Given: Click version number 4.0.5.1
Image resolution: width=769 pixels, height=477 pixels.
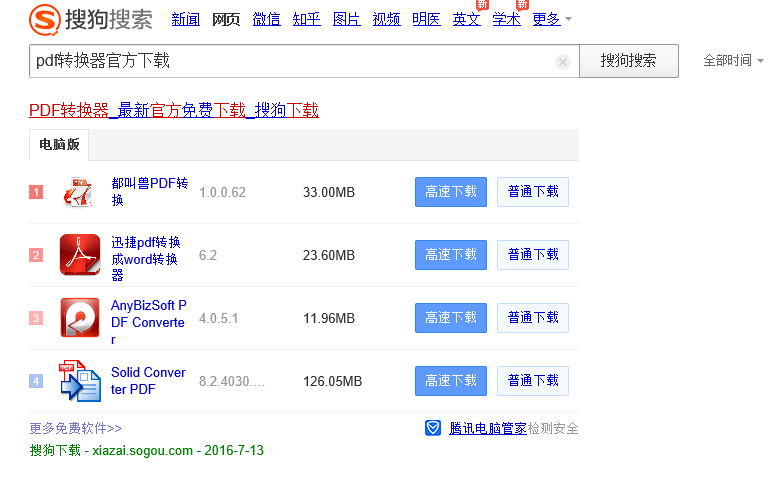Looking at the screenshot, I should click(x=218, y=318).
